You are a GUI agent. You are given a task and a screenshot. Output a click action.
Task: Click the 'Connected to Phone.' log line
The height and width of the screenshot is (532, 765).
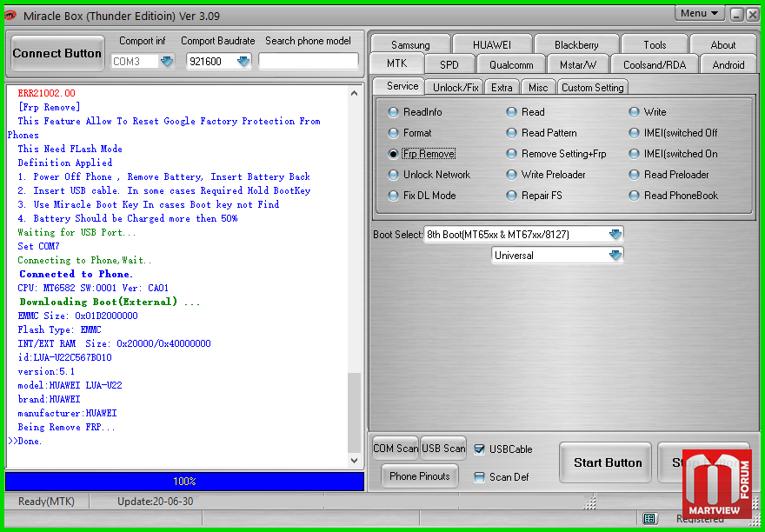[x=76, y=274]
